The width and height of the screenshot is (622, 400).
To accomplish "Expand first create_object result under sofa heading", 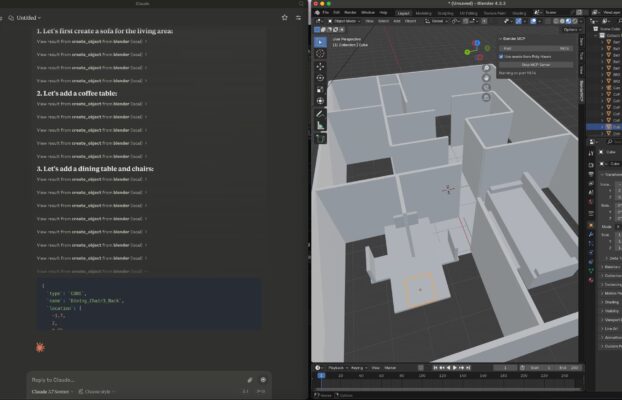I will 92,42.
